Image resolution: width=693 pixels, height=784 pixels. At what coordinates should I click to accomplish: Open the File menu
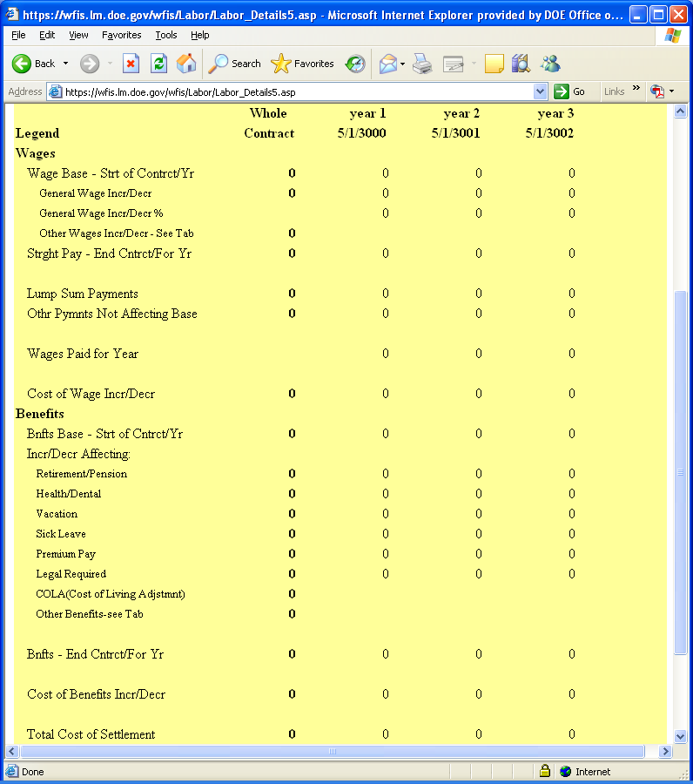[18, 35]
